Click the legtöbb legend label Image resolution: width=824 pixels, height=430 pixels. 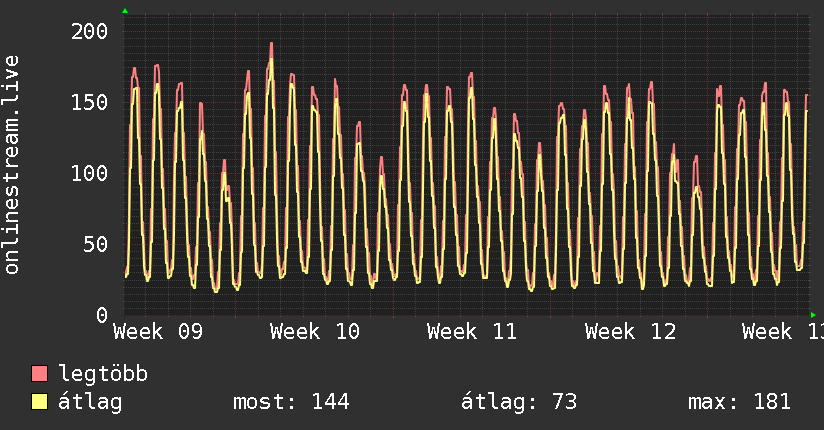103,374
